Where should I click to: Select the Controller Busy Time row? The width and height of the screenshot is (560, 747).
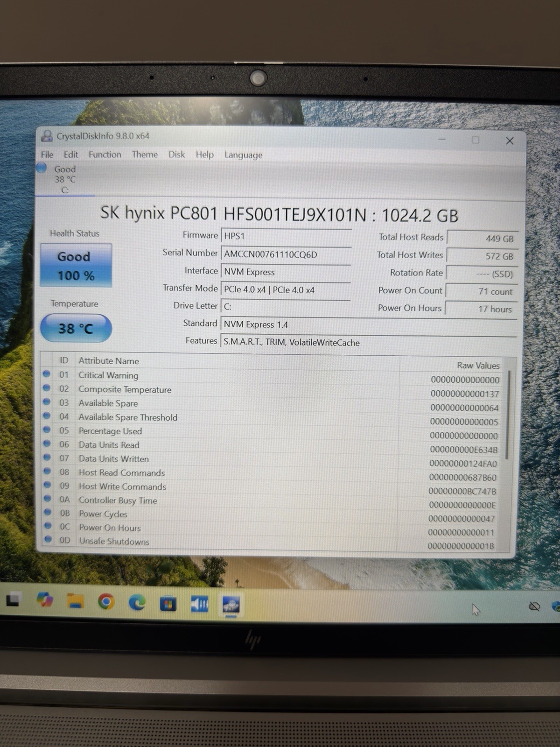tap(273, 502)
